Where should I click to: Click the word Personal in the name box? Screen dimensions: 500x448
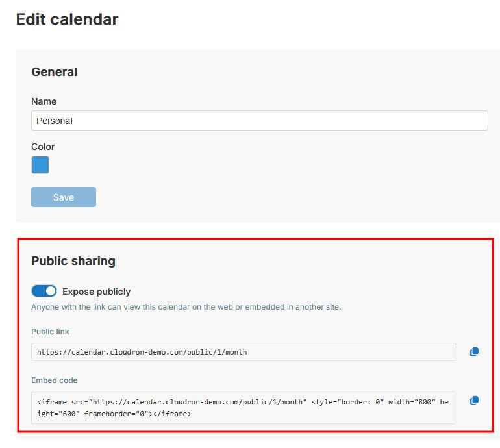click(55, 121)
